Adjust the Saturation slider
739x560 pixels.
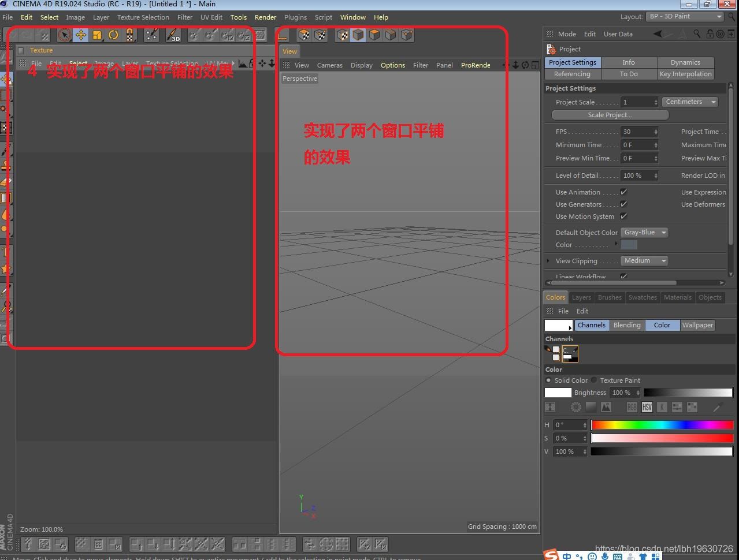[x=662, y=438]
